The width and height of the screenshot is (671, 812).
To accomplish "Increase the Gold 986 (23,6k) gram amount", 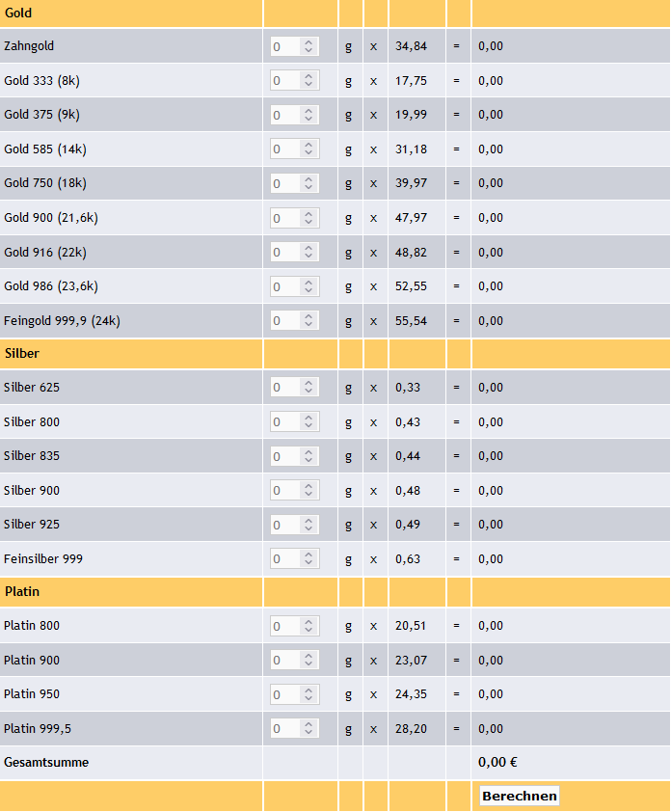I will click(x=309, y=283).
